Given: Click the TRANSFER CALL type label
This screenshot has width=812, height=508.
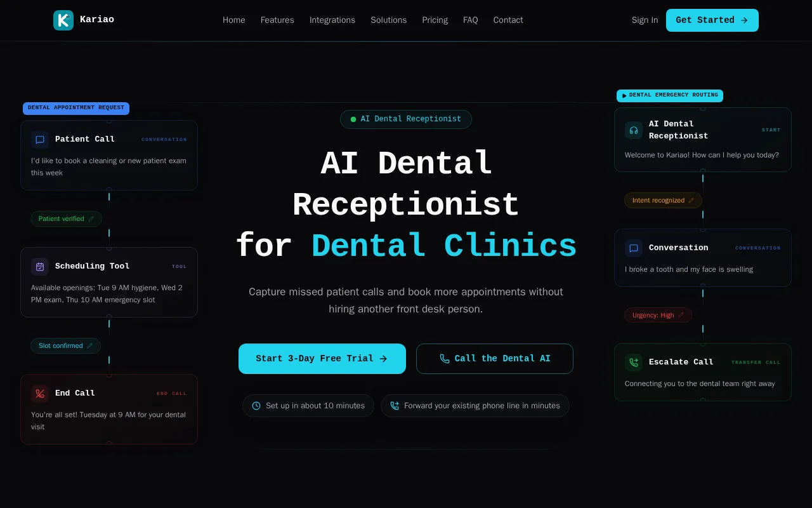Looking at the screenshot, I should point(756,363).
